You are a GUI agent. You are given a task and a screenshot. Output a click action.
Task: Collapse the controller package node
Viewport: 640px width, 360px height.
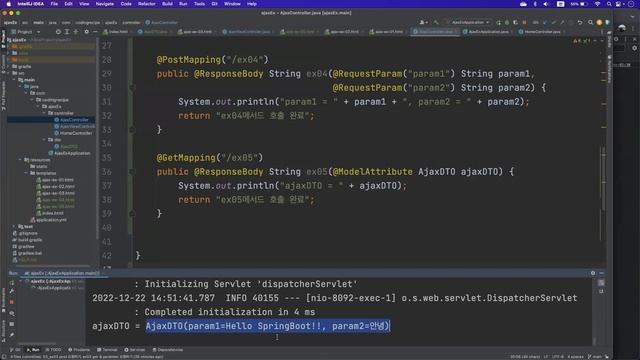pos(44,113)
